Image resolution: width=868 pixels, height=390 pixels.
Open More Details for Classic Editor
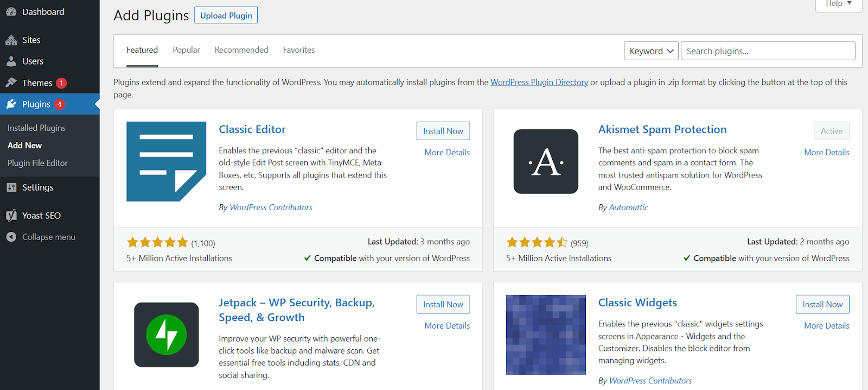(x=447, y=153)
